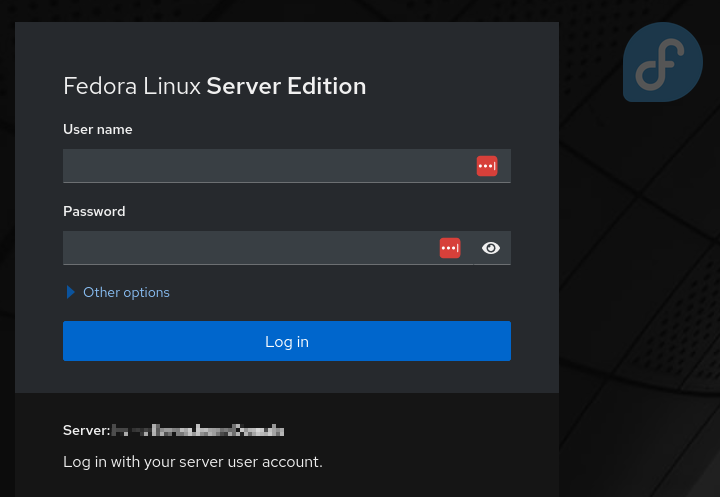The width and height of the screenshot is (720, 497).
Task: Click the User name label
Action: (x=98, y=129)
